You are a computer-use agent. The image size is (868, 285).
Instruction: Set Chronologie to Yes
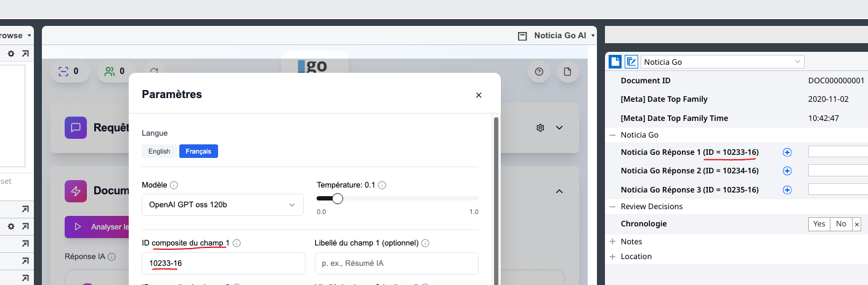click(x=819, y=224)
